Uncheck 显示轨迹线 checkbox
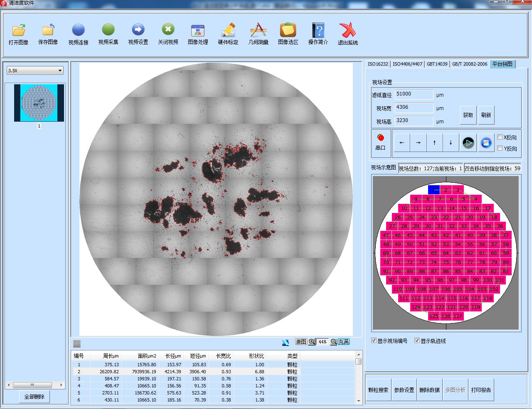 pos(417,340)
